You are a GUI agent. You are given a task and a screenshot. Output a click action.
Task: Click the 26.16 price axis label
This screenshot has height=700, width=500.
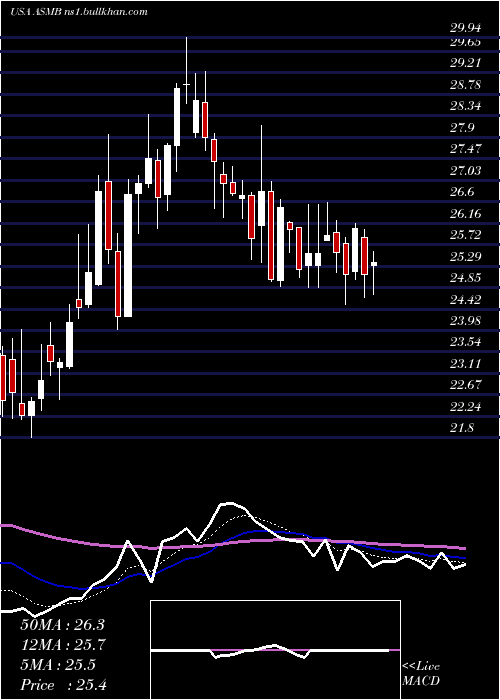tap(466, 213)
